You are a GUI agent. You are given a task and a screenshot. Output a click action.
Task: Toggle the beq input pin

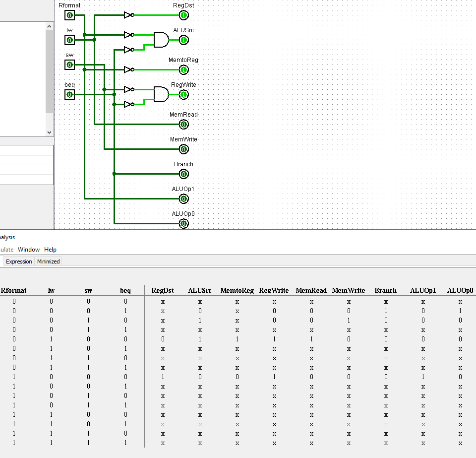69,95
